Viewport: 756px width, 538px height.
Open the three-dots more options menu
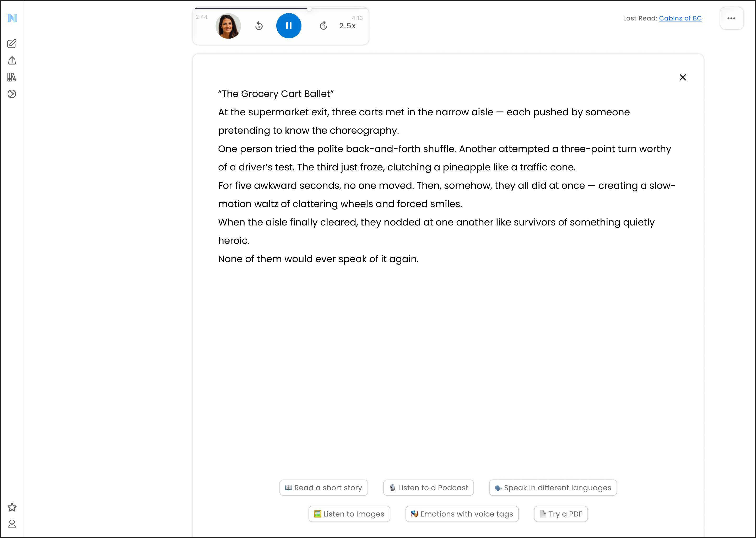pyautogui.click(x=731, y=19)
